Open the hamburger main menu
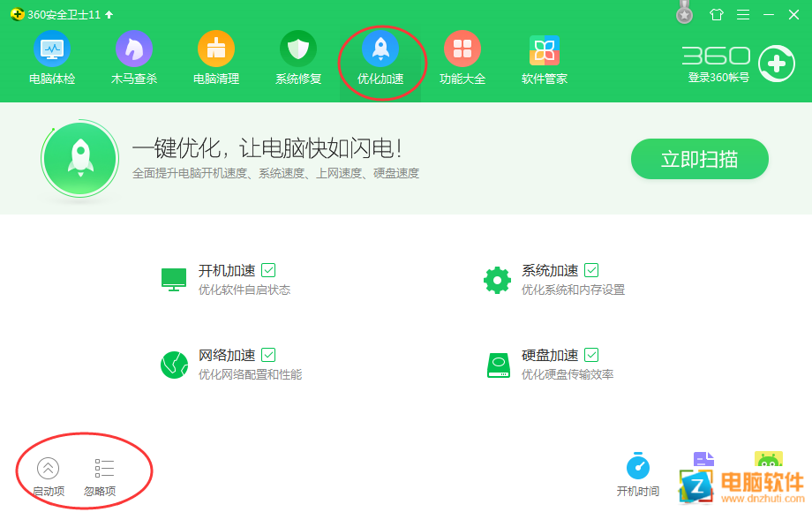This screenshot has width=812, height=512. point(743,14)
